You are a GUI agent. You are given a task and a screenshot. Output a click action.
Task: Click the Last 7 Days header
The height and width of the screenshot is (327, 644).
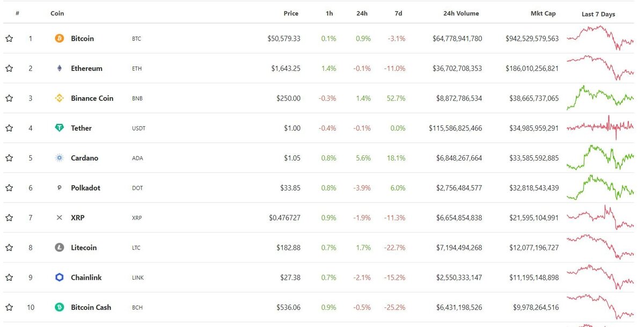pyautogui.click(x=598, y=14)
